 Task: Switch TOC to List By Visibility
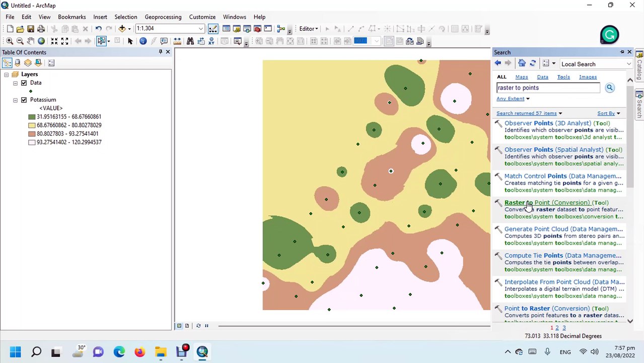[x=28, y=63]
